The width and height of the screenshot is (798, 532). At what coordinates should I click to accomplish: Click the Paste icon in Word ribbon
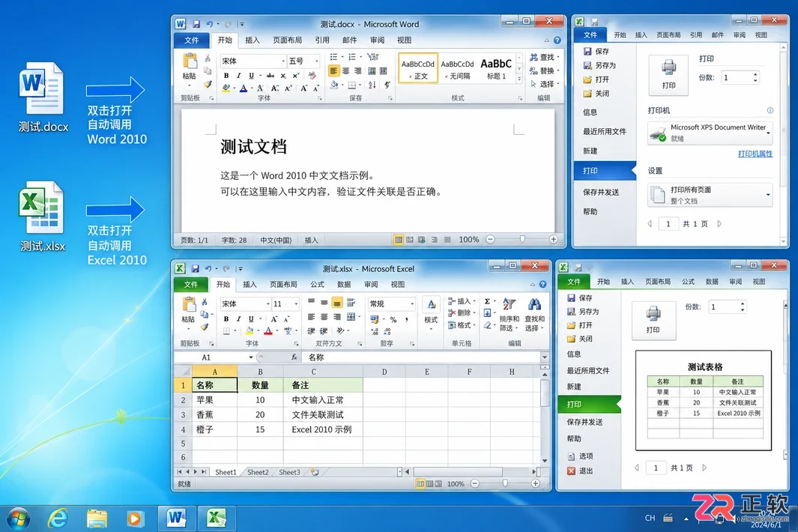[190, 61]
